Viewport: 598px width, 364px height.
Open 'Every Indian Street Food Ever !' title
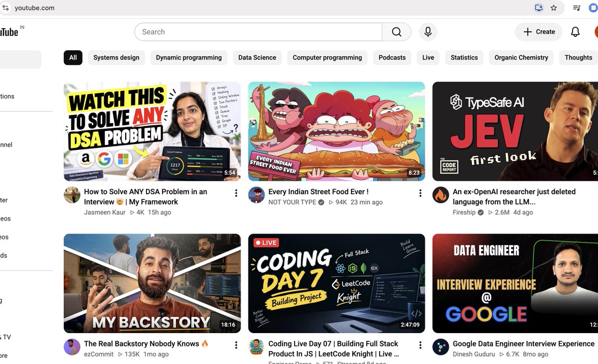click(x=318, y=192)
